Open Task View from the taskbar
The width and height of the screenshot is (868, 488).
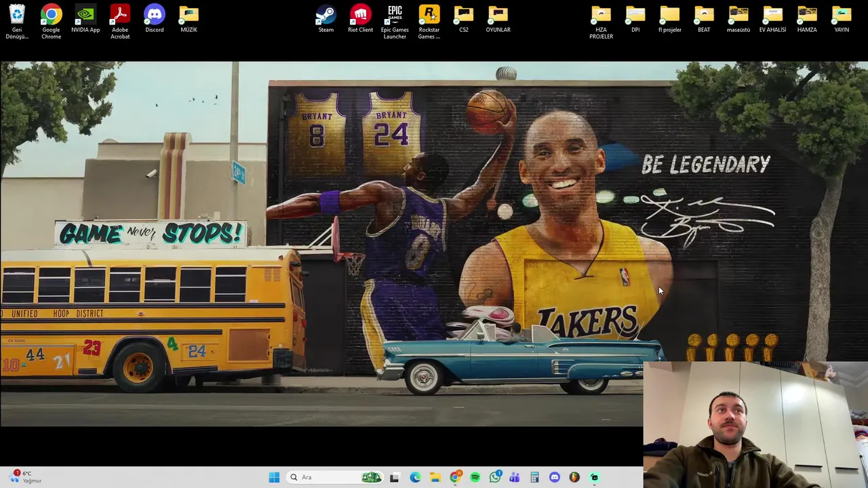tap(395, 477)
